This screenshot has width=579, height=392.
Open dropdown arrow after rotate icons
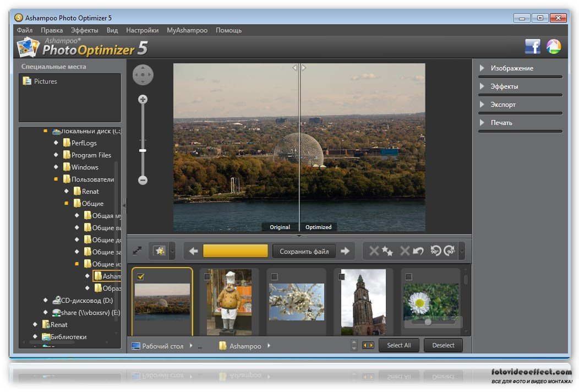coord(462,251)
